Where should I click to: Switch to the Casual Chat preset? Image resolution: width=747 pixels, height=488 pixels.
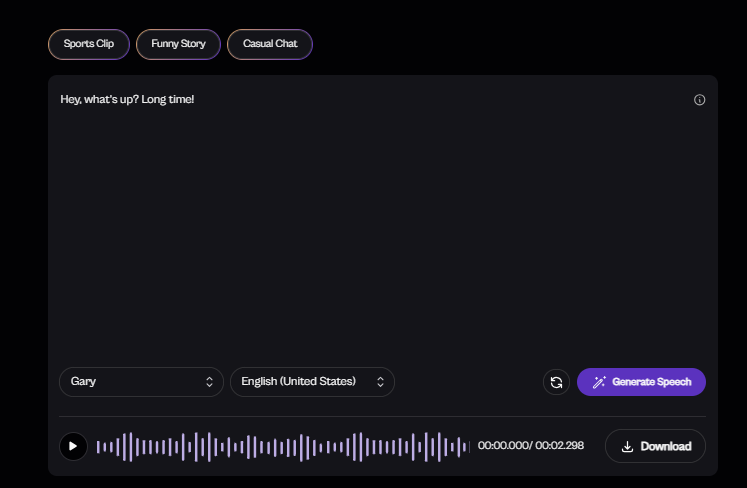tap(270, 44)
